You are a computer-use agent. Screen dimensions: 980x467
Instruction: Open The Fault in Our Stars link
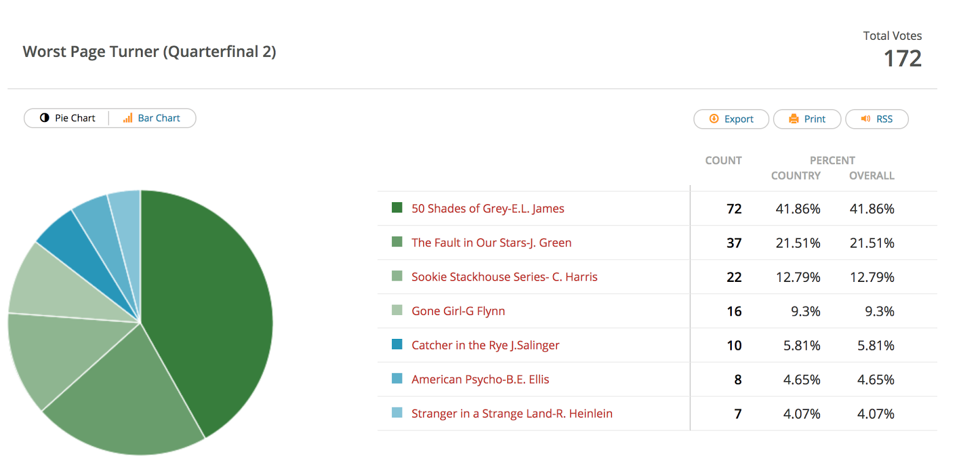click(491, 243)
